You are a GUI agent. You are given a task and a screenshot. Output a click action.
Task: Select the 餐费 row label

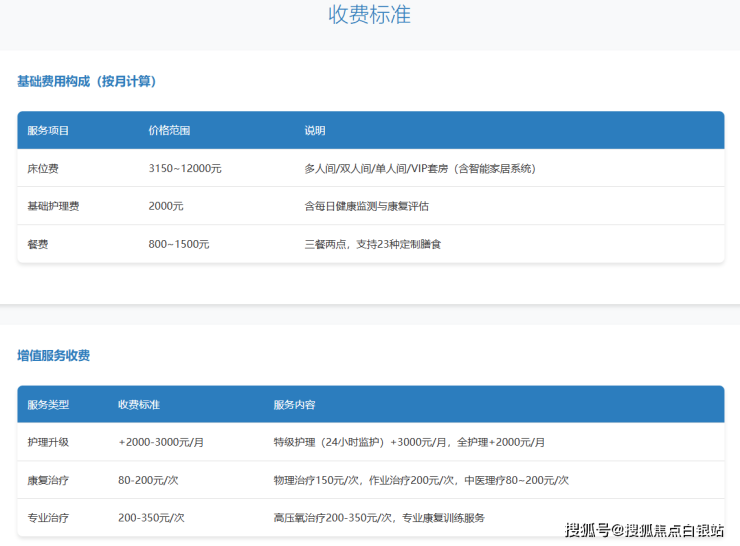38,244
